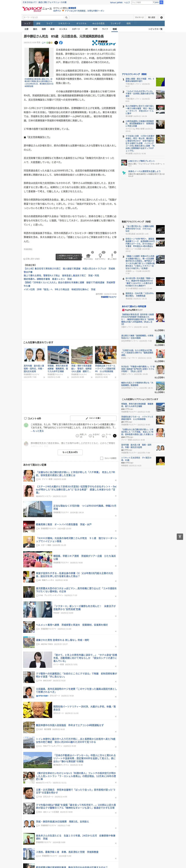
Task: Select the ランキング tab
Action: point(115,24)
